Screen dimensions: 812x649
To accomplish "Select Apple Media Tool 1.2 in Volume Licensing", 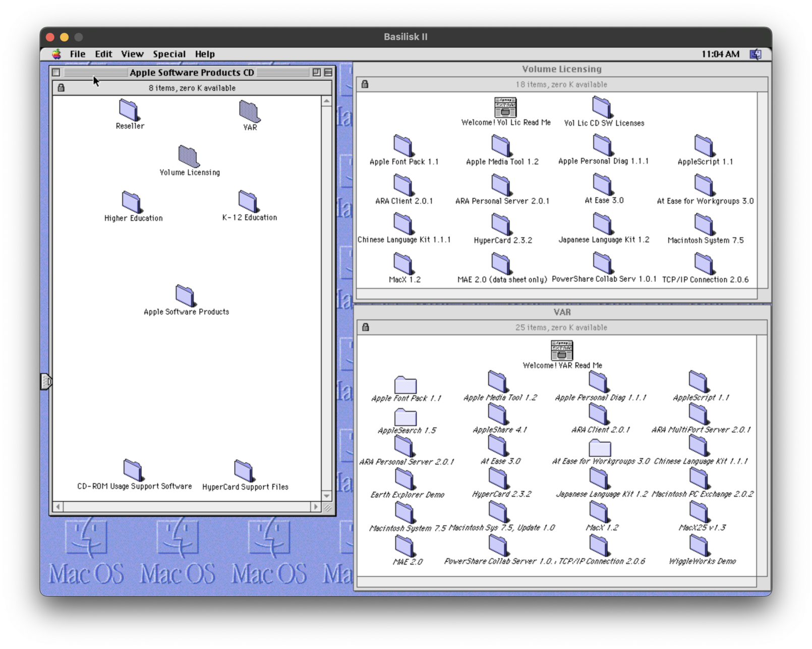I will (x=501, y=145).
